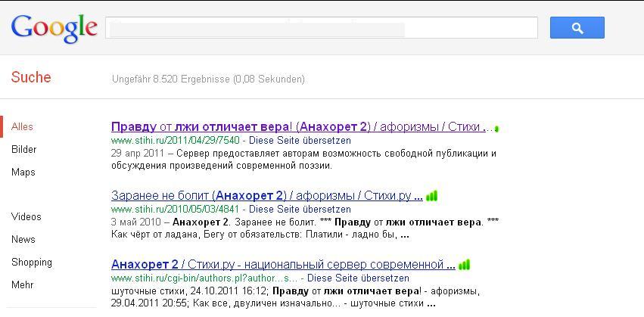Expand the Mehr categories menu
Screen dimensions: 644x317
tap(23, 285)
